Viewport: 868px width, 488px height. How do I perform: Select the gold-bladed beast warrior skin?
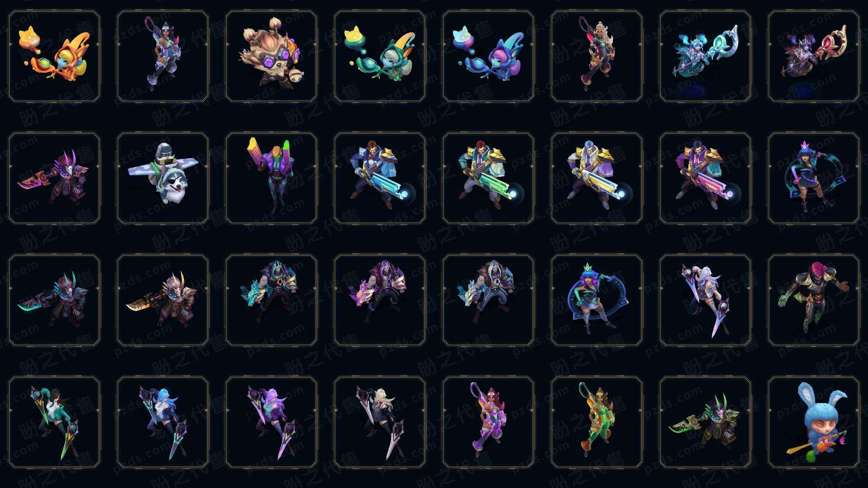point(163,300)
